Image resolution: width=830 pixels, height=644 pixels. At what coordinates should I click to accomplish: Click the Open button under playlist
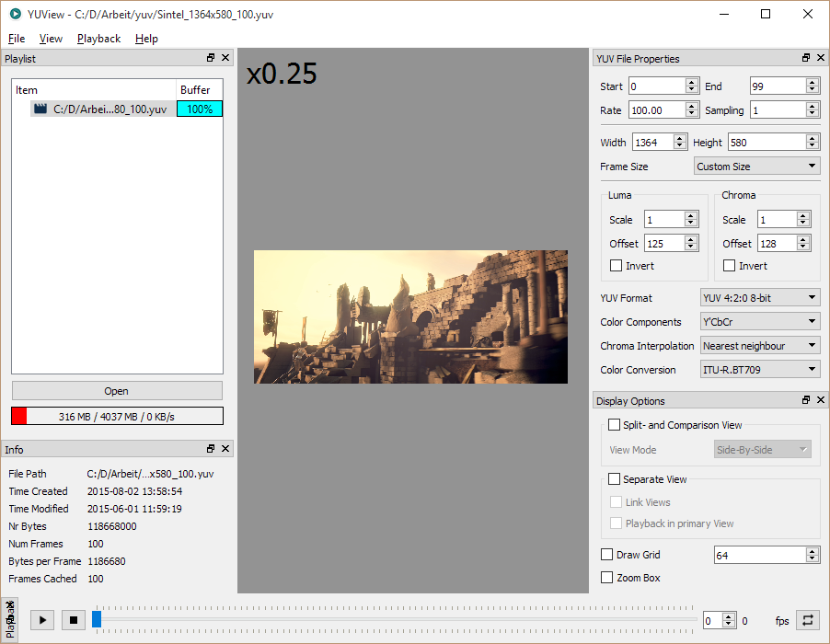(x=117, y=391)
